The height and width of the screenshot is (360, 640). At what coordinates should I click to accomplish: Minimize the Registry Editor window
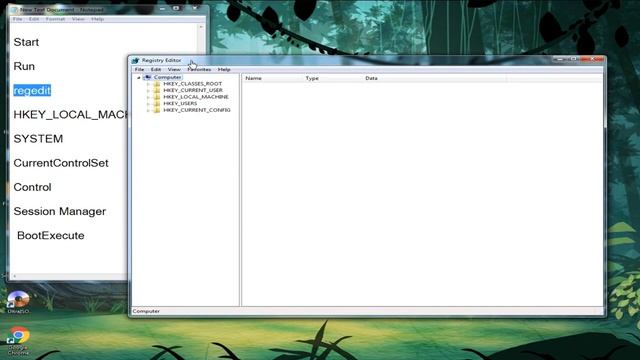(560, 59)
